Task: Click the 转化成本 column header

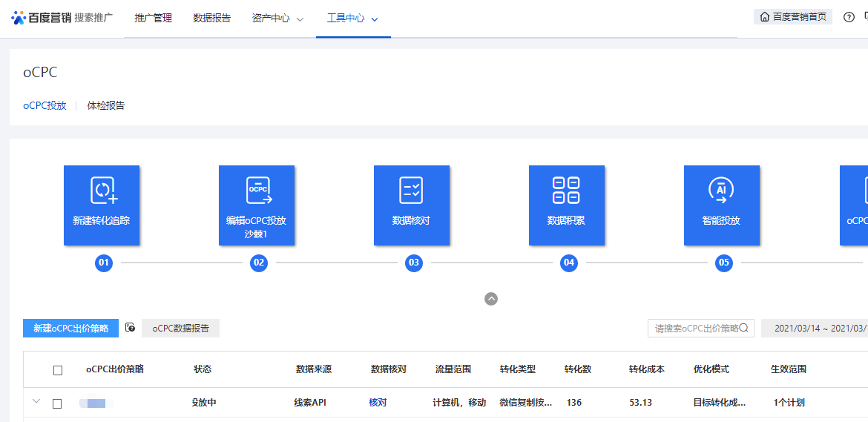Action: 647,369
